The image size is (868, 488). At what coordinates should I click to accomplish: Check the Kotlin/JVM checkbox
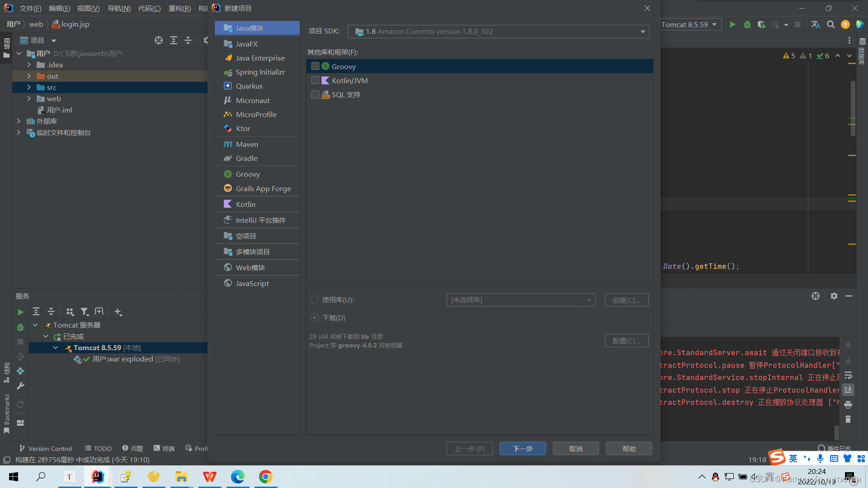point(315,80)
